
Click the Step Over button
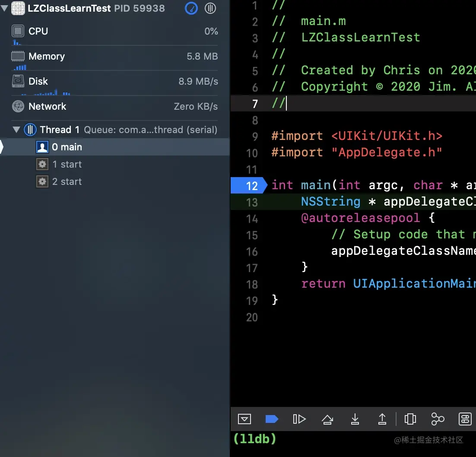(327, 419)
